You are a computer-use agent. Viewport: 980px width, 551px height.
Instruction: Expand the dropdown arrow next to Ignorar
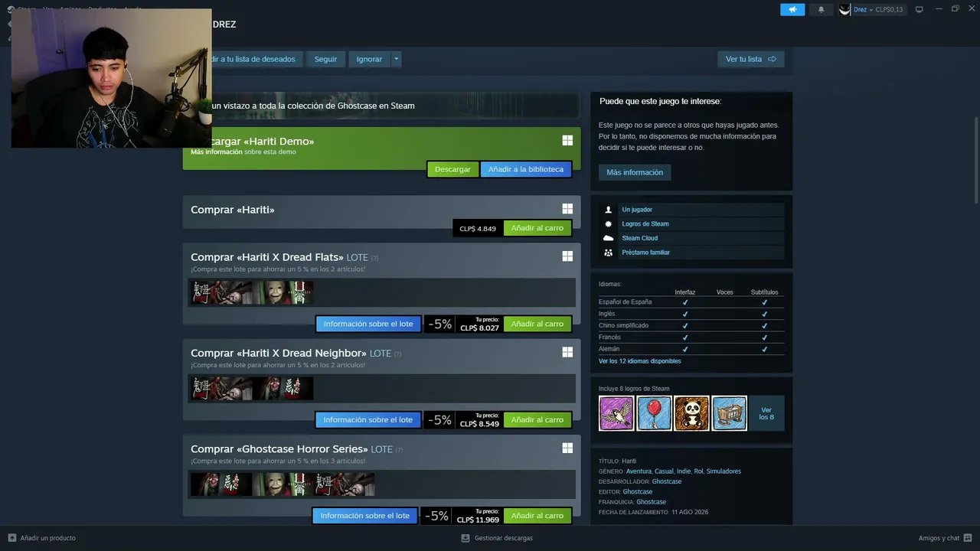(x=396, y=59)
